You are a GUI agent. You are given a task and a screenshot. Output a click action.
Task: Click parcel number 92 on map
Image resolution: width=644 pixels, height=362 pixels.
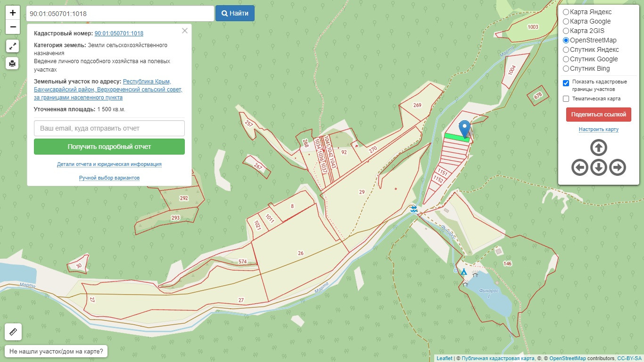click(344, 152)
